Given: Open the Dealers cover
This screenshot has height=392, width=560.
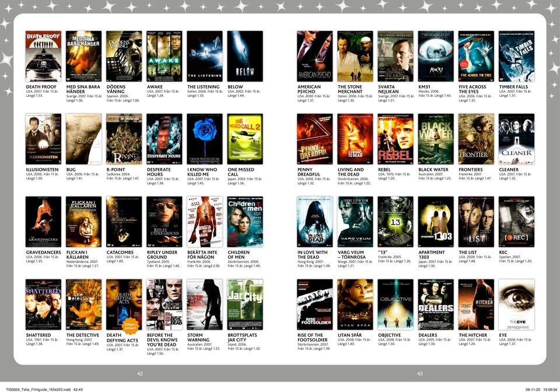Looking at the screenshot, I should pos(436,304).
